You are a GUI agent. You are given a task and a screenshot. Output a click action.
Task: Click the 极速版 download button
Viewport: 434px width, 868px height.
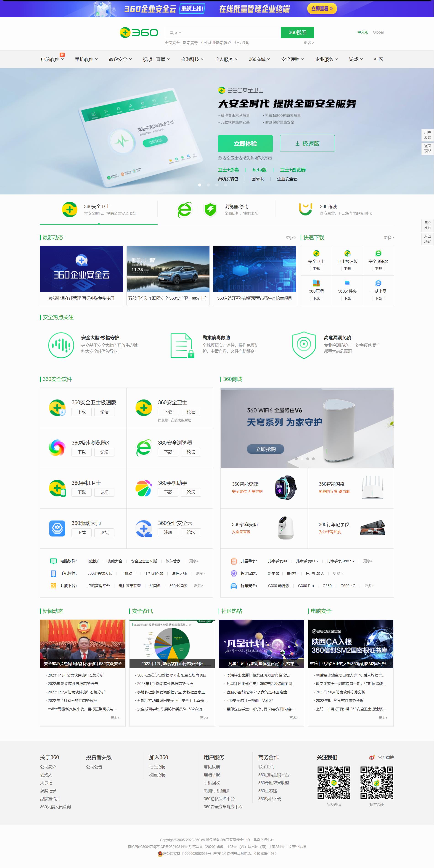tap(307, 144)
